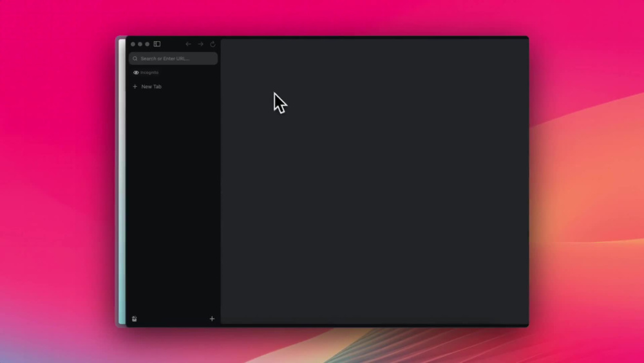Reload the page with the refresh icon
644x363 pixels.
[213, 44]
